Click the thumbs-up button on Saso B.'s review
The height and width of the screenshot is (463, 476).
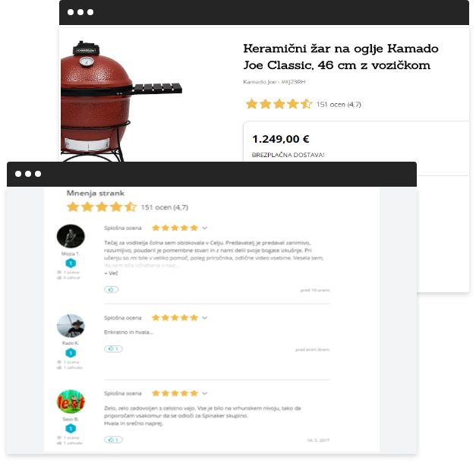coord(113,439)
